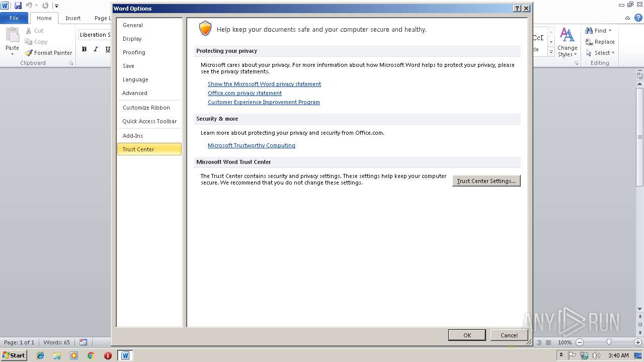Click Cancel in Word Options dialog

tap(509, 335)
